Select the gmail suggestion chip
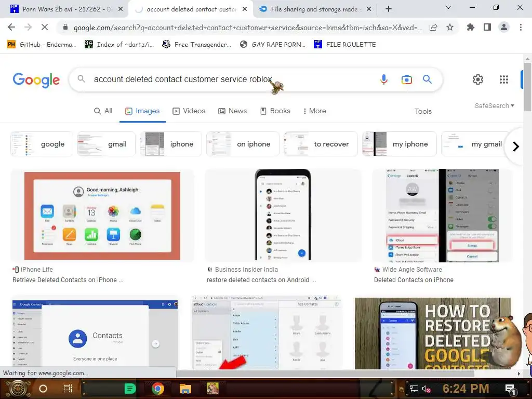This screenshot has width=532, height=399. [x=106, y=144]
